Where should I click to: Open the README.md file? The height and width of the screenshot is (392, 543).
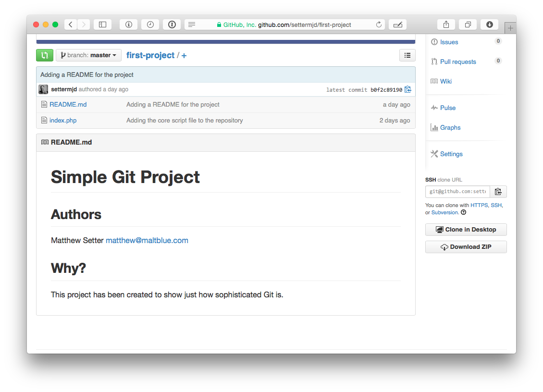pyautogui.click(x=68, y=104)
